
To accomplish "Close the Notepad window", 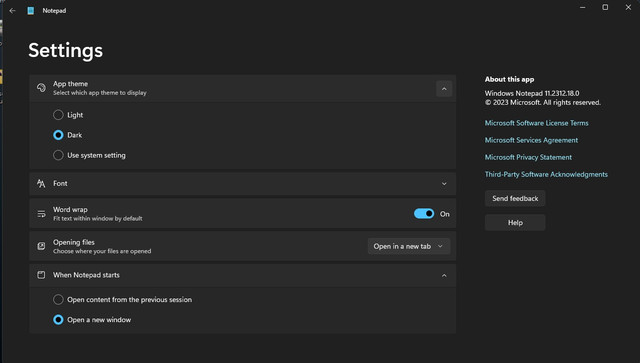I will (628, 7).
